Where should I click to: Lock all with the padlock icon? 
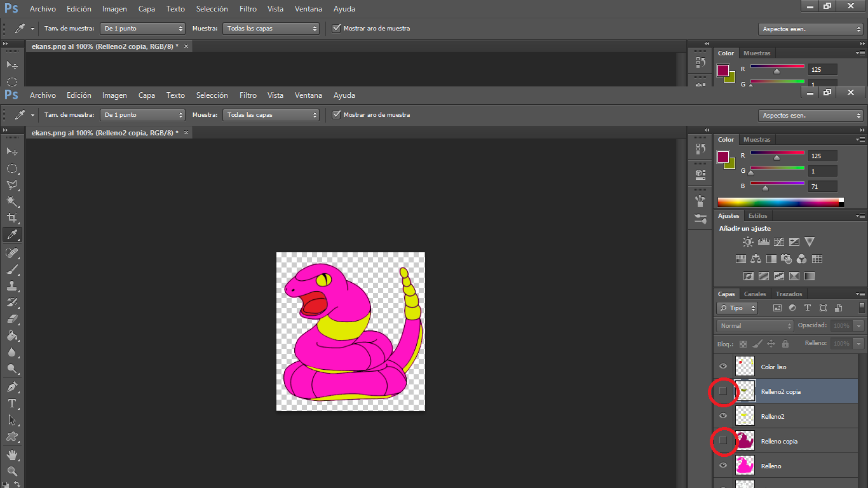tap(785, 344)
